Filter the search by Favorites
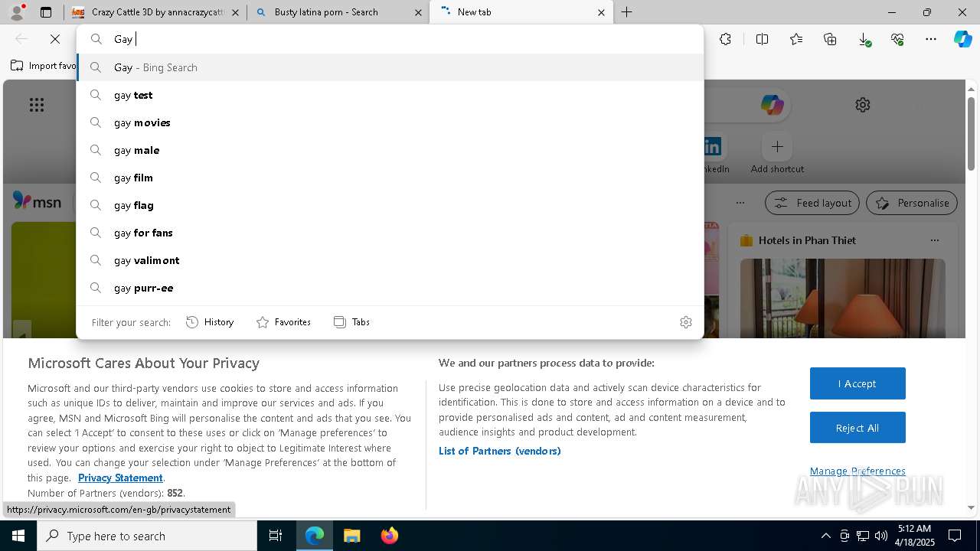This screenshot has height=551, width=980. point(283,322)
